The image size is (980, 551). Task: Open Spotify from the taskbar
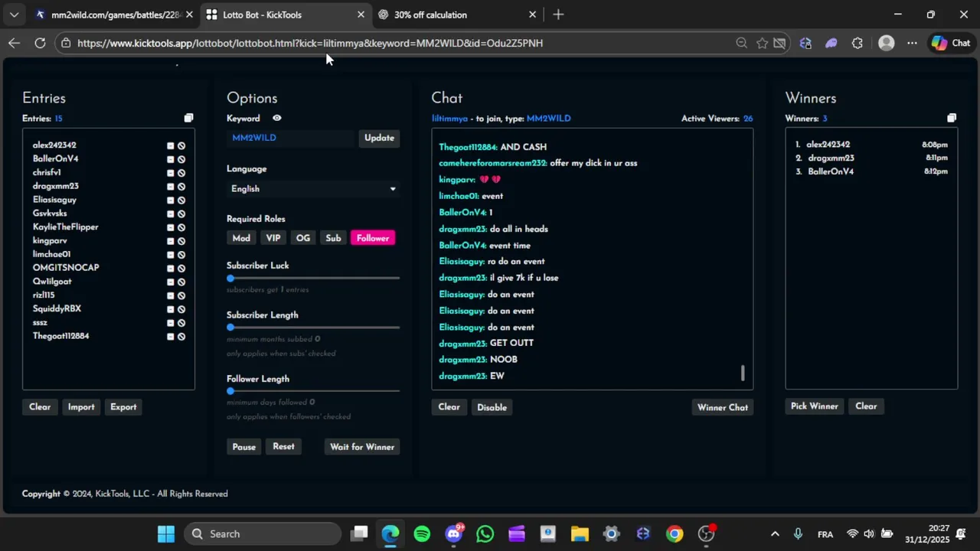(x=422, y=534)
